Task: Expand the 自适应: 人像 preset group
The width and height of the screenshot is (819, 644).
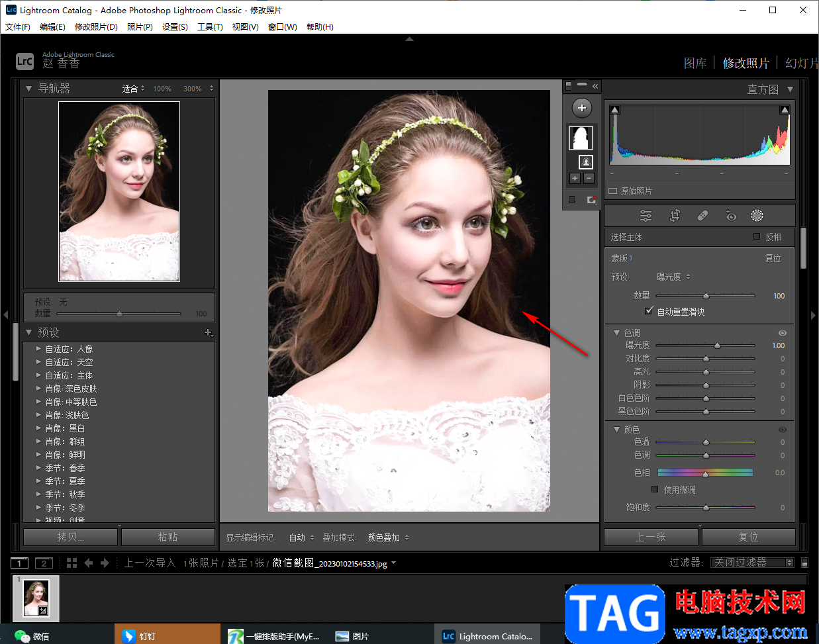Action: pyautogui.click(x=39, y=349)
